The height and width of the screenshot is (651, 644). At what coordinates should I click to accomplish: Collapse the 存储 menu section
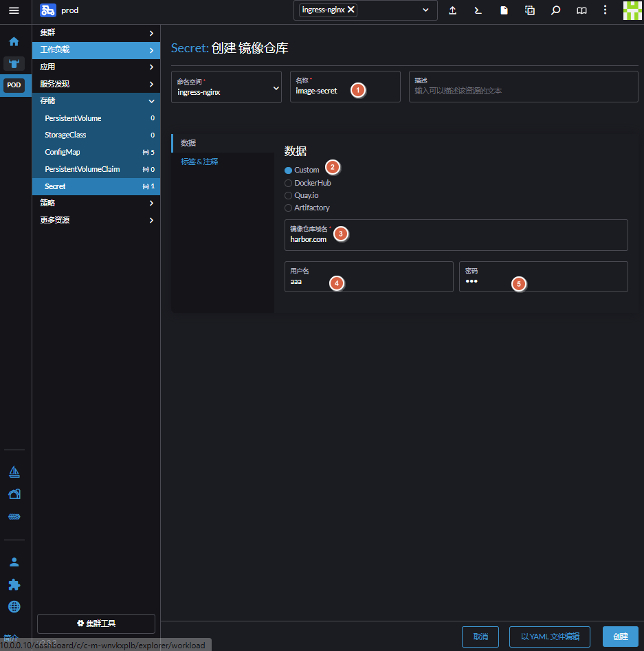pyautogui.click(x=96, y=101)
